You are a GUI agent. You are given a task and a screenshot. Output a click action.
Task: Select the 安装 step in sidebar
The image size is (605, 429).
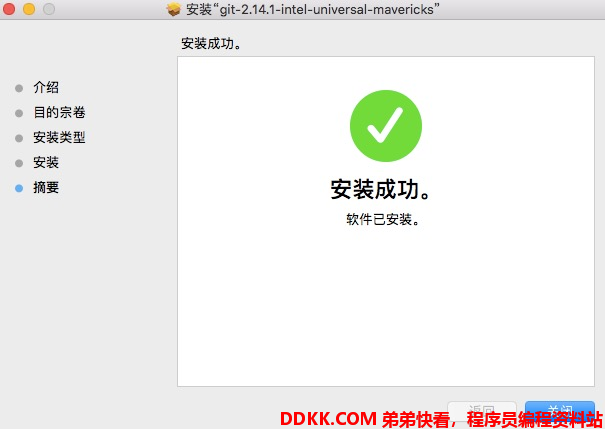tap(46, 162)
